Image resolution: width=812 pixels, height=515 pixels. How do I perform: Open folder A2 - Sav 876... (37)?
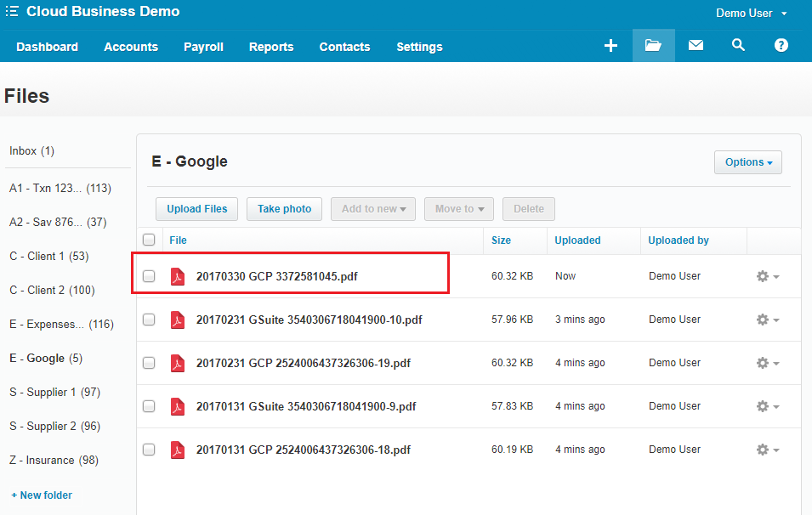pos(58,223)
